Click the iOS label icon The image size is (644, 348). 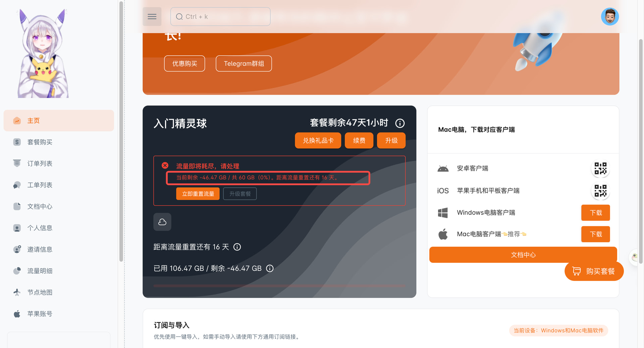click(443, 191)
